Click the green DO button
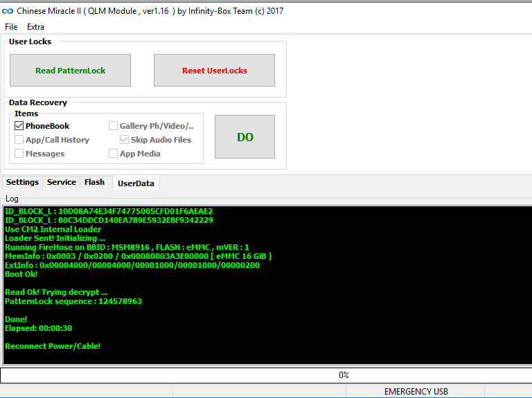 [245, 136]
